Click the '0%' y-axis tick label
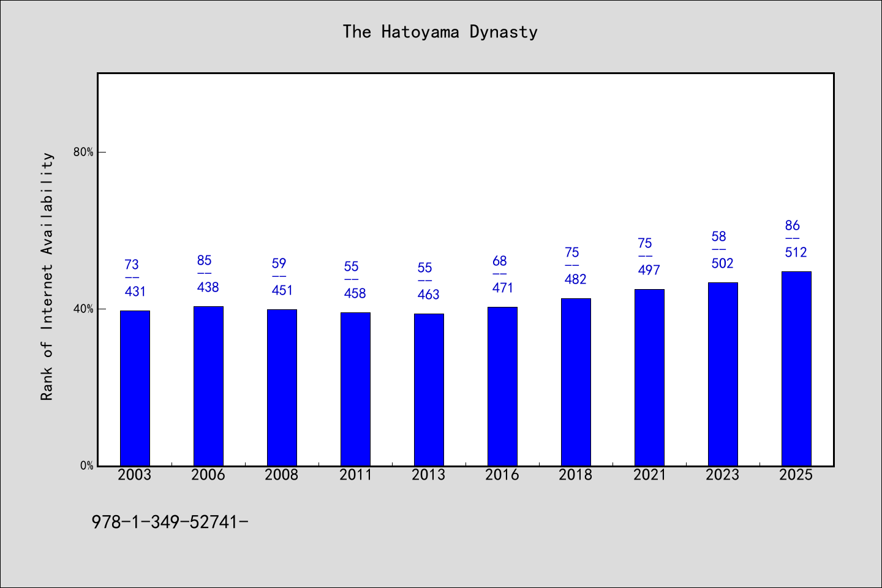This screenshot has height=588, width=882. click(87, 466)
